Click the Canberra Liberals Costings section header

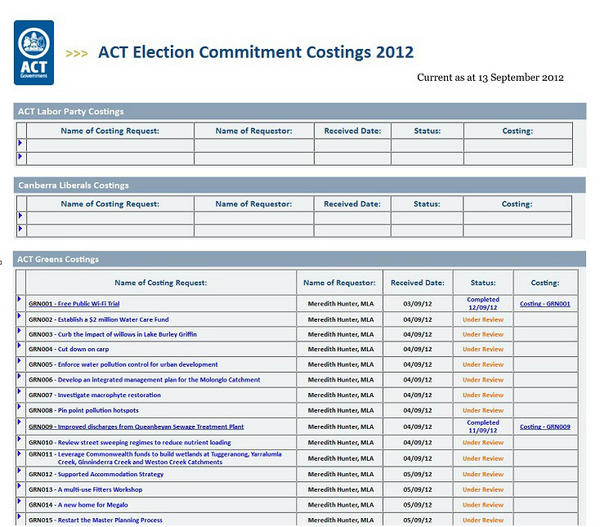point(300,185)
